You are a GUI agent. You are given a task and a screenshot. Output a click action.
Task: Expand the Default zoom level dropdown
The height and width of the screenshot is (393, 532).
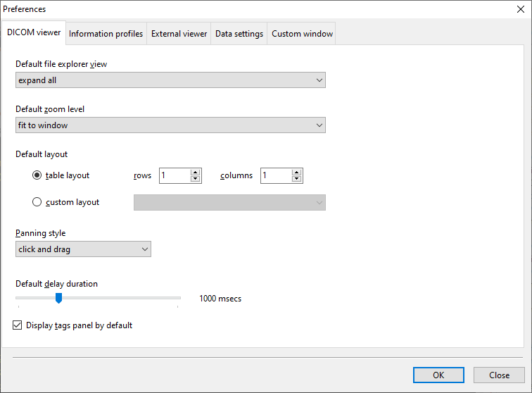click(170, 125)
